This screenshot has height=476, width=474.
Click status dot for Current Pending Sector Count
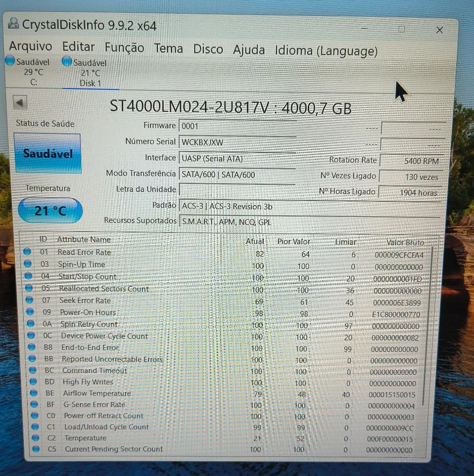coord(36,448)
